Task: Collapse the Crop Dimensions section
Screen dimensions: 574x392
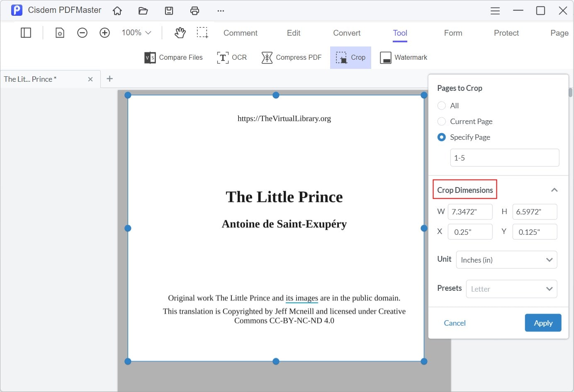Action: [554, 190]
